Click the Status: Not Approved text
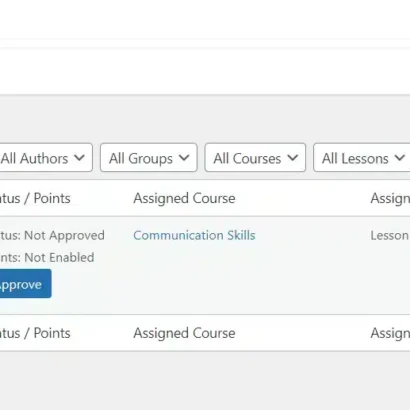Image resolution: width=410 pixels, height=410 pixels. pos(52,235)
